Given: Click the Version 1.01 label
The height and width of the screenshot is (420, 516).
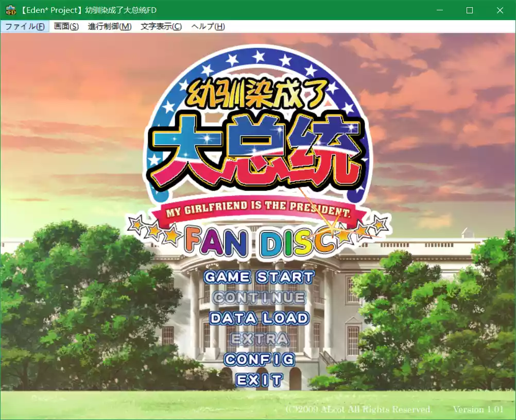Looking at the screenshot, I should click(x=478, y=409).
